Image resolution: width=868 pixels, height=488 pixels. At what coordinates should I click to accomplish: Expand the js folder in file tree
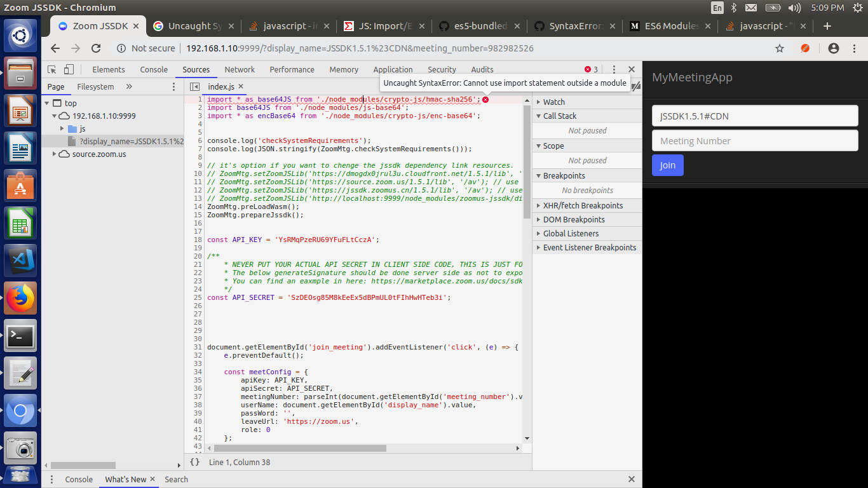(62, 129)
